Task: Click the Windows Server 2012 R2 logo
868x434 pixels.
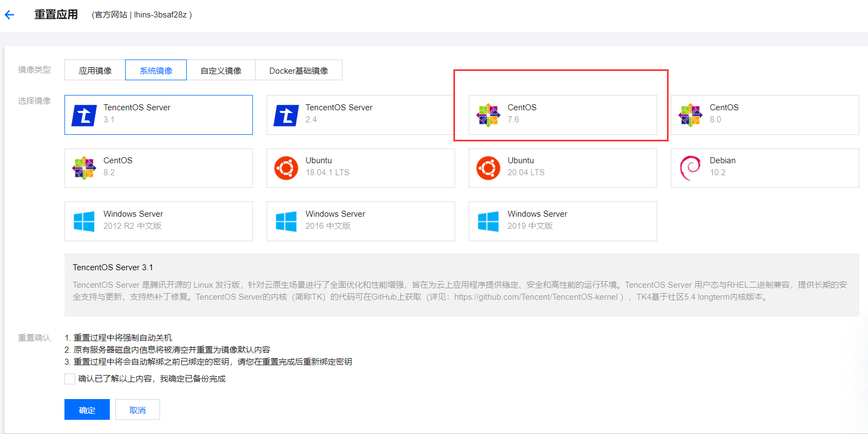Action: pos(84,222)
